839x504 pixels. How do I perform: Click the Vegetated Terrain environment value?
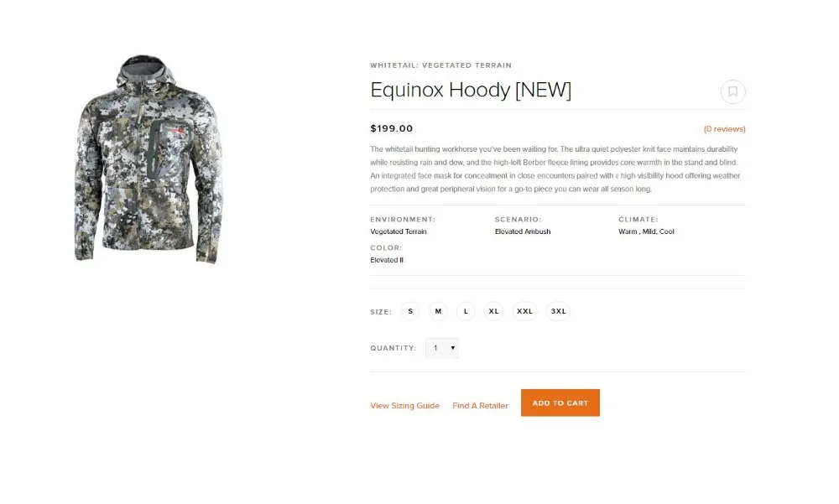click(x=399, y=231)
